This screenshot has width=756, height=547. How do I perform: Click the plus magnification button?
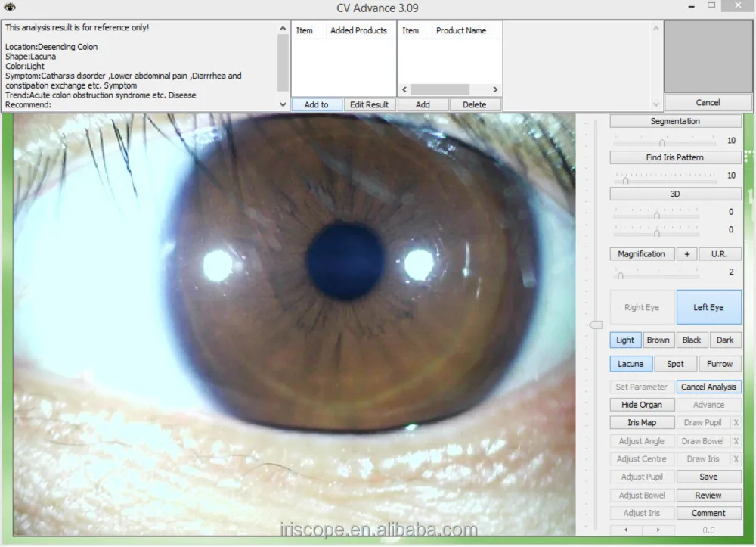pyautogui.click(x=686, y=254)
